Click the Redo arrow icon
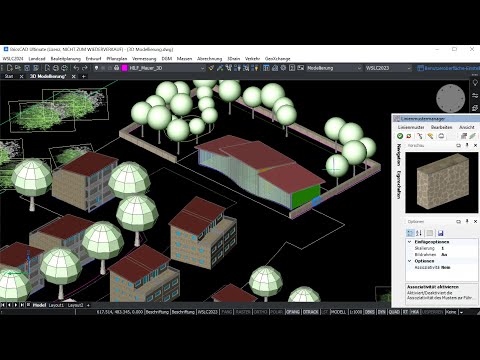This screenshot has height=360, width=480. click(85, 68)
